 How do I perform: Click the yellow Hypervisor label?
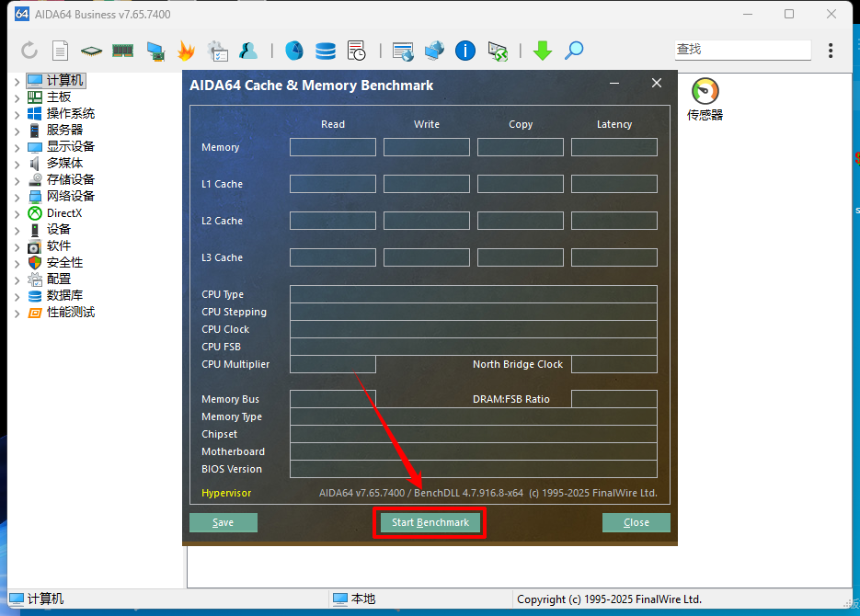coord(226,493)
